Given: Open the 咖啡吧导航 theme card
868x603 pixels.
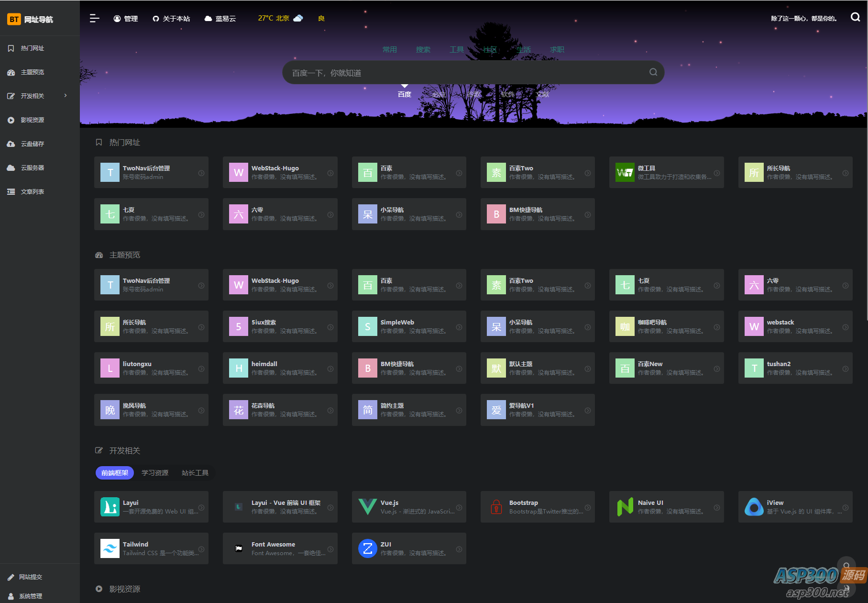Looking at the screenshot, I should (667, 326).
